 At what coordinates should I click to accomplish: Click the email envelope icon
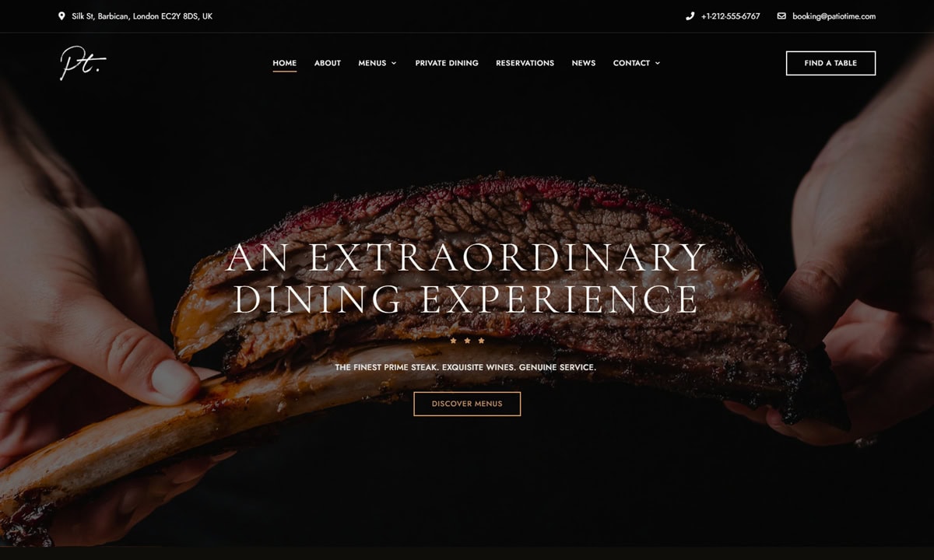(781, 16)
